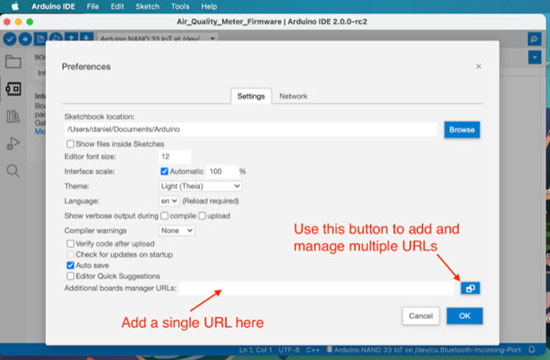The width and height of the screenshot is (550, 360).
Task: Open the File menu
Action: click(93, 6)
